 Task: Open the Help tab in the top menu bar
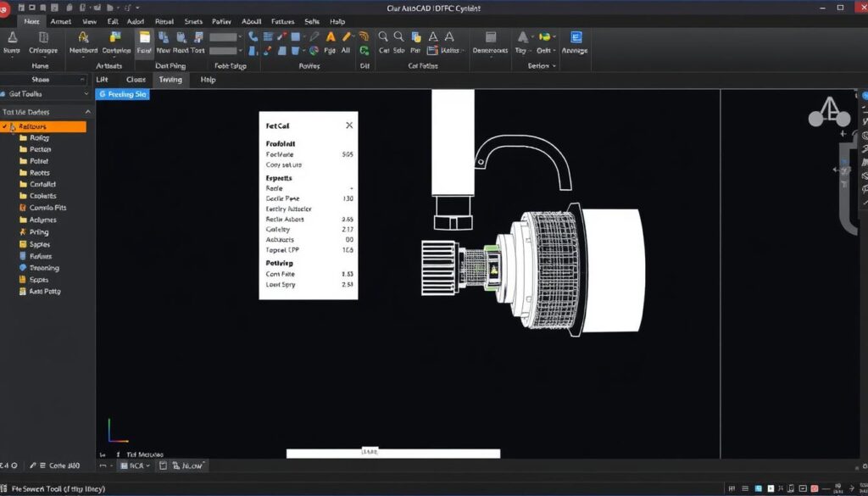pos(337,21)
